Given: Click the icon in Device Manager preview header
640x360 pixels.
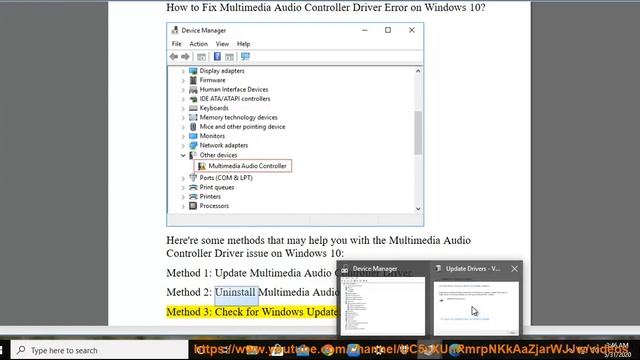Looking at the screenshot, I should (x=345, y=269).
